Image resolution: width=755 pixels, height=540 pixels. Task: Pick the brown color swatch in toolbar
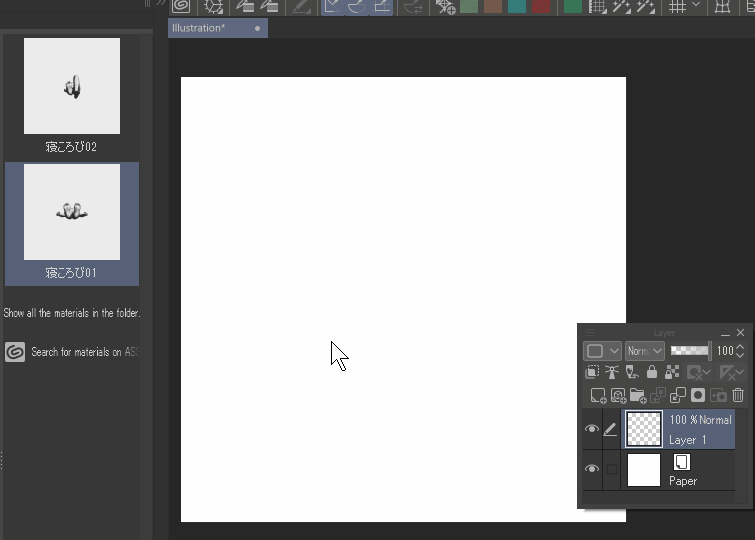click(x=493, y=6)
